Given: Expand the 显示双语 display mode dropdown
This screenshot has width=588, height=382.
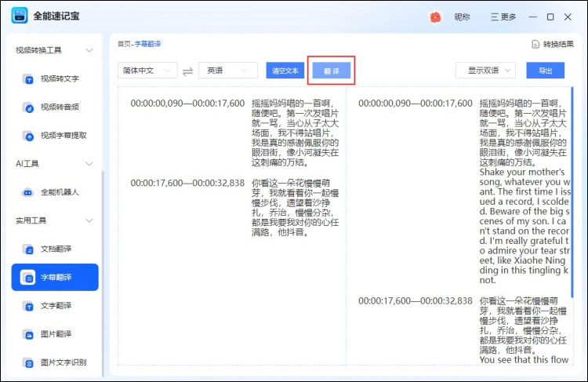Looking at the screenshot, I should click(485, 71).
